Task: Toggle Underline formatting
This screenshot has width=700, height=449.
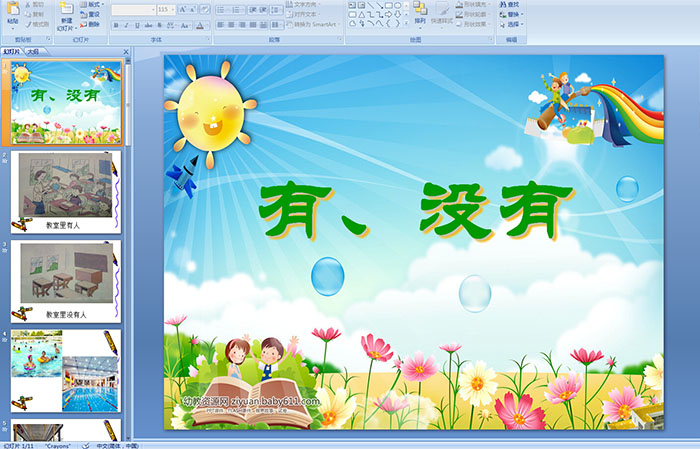Action: (137, 25)
